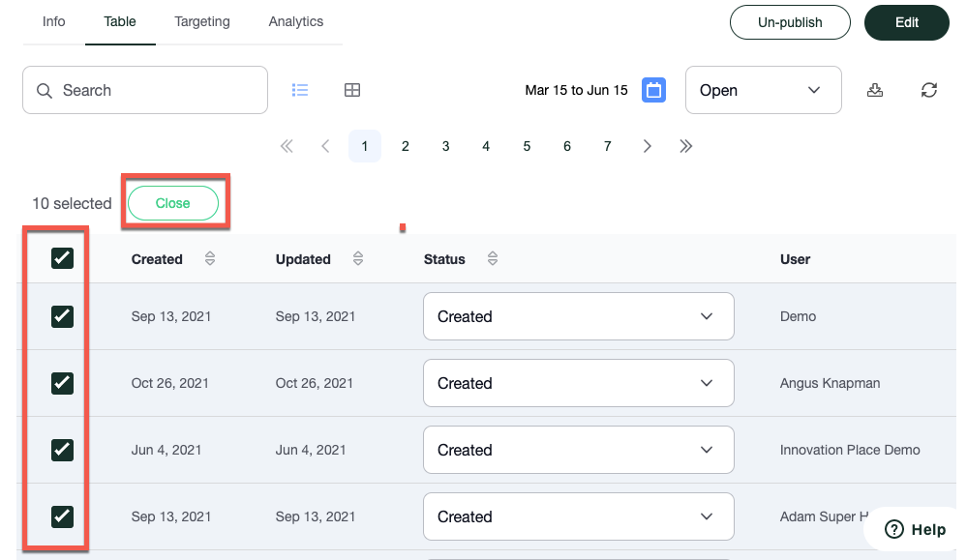Viewport: 967px width, 560px height.
Task: Open the Help widget
Action: coord(915,529)
